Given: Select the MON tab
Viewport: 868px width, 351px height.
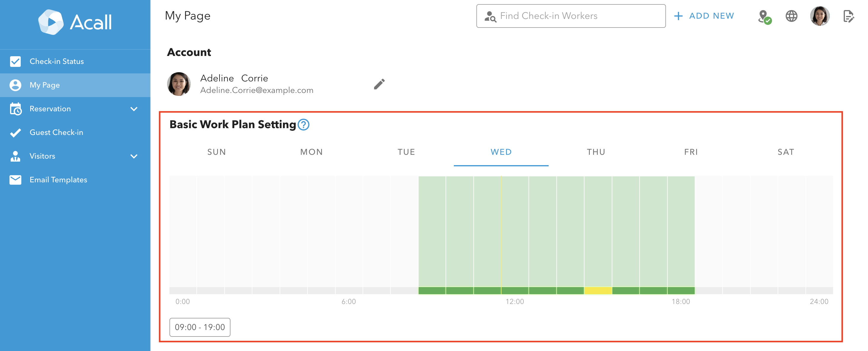Looking at the screenshot, I should [x=311, y=152].
